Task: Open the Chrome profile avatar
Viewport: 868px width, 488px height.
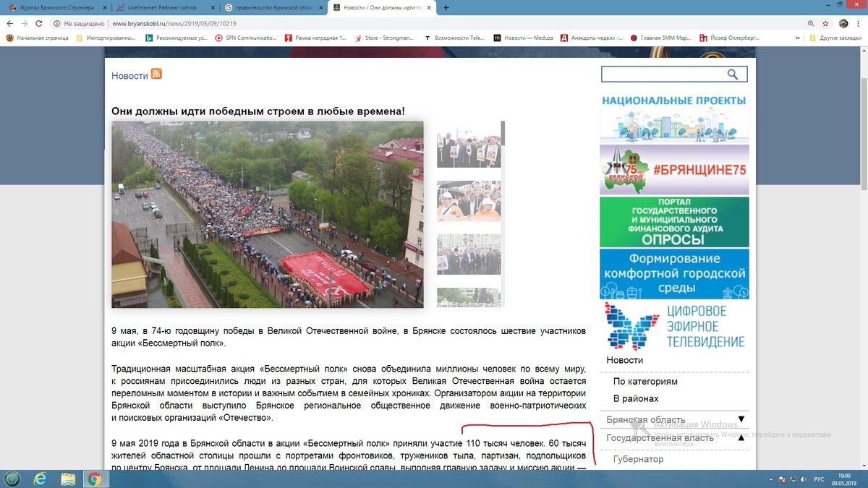Action: [843, 23]
